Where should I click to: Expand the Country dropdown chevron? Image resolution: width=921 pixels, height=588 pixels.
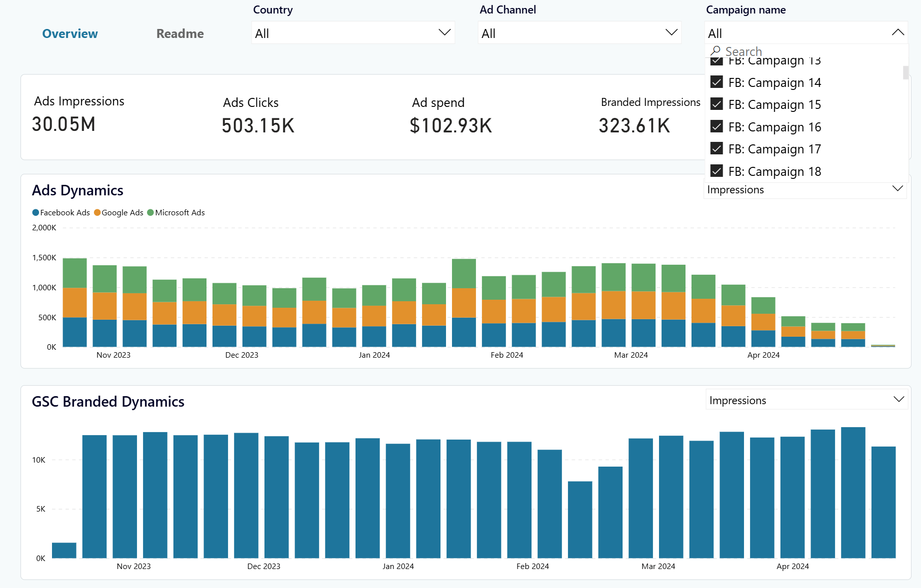[444, 32]
